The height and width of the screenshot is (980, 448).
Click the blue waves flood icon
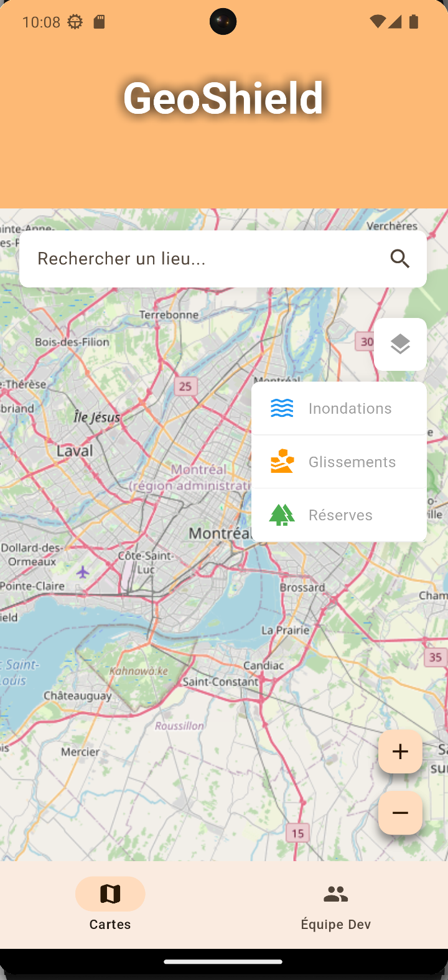282,408
